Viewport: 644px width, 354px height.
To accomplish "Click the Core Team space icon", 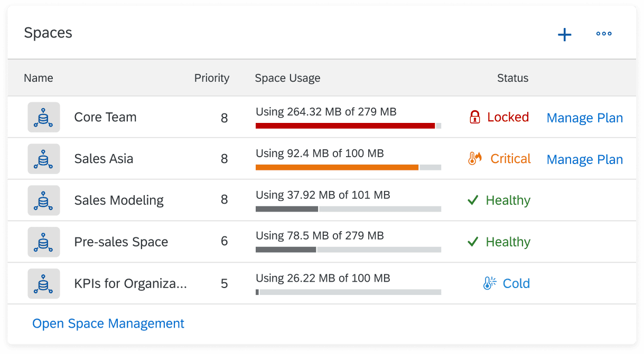I will (x=44, y=117).
